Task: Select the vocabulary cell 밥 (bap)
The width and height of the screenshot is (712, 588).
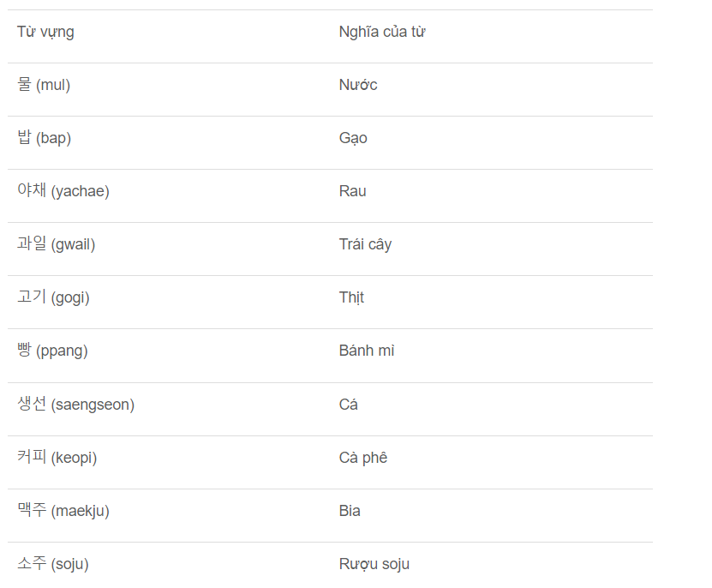Action: click(x=44, y=138)
